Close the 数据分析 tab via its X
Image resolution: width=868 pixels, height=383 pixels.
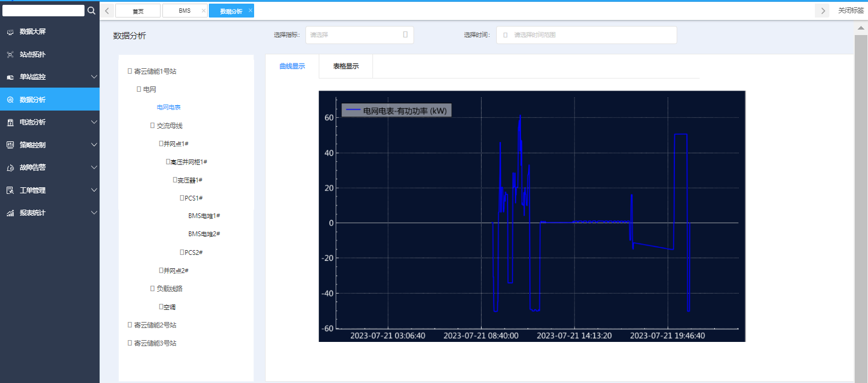pos(250,11)
